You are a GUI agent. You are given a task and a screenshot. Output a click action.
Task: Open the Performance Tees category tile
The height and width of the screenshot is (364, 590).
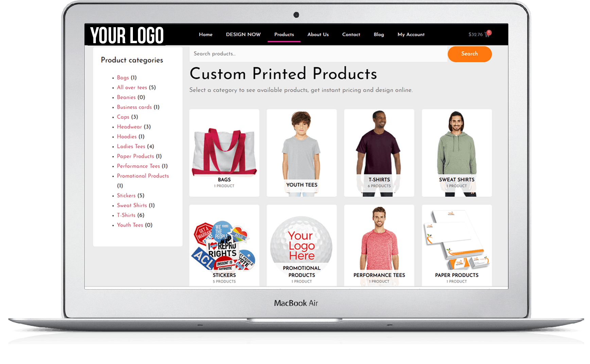379,245
